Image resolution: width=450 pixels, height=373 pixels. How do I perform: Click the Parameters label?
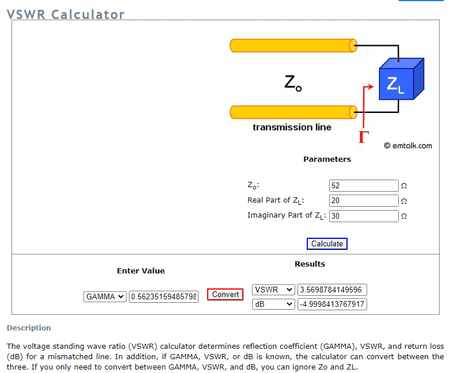coord(327,159)
